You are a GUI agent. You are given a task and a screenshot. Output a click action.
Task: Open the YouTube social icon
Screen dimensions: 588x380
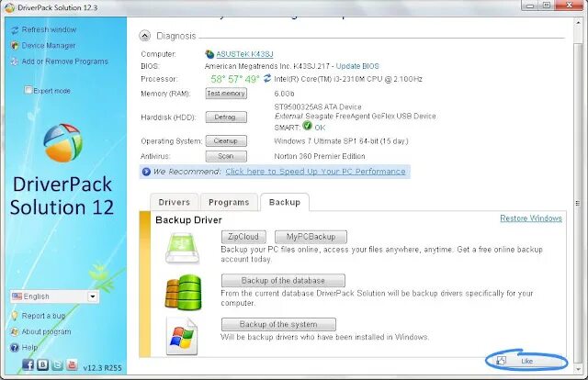pyautogui.click(x=72, y=364)
